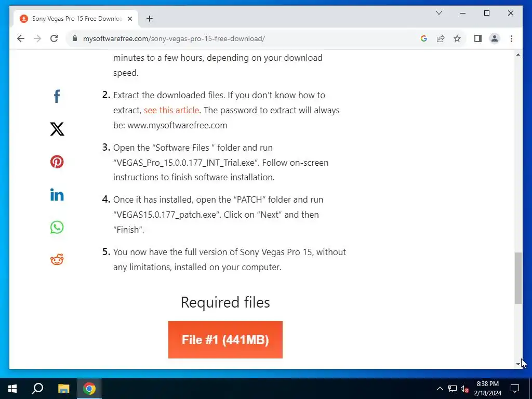
Task: Show hidden system tray icons
Action: [440, 389]
